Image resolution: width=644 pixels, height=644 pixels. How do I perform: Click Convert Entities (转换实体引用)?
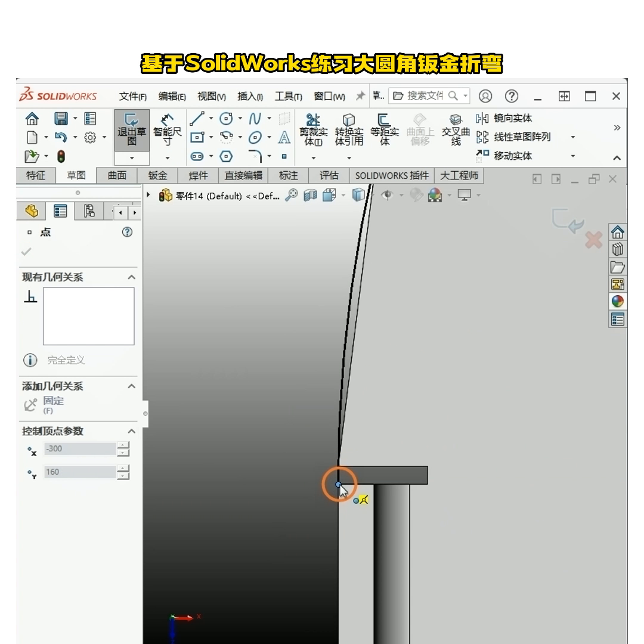[349, 130]
